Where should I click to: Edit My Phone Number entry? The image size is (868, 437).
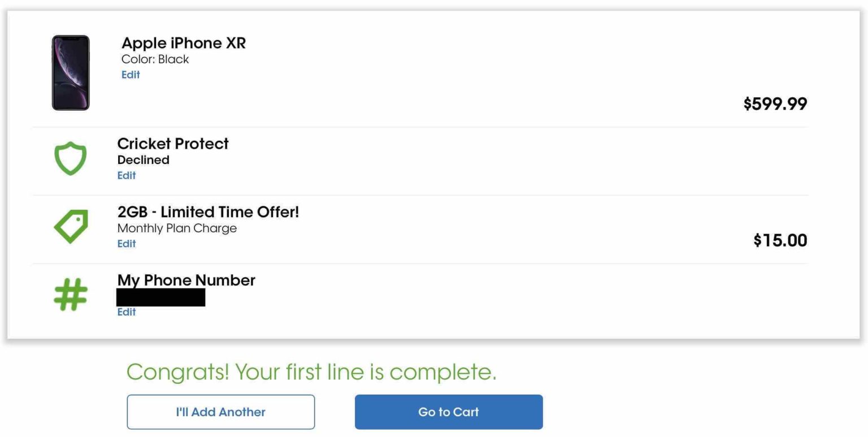[x=127, y=312]
